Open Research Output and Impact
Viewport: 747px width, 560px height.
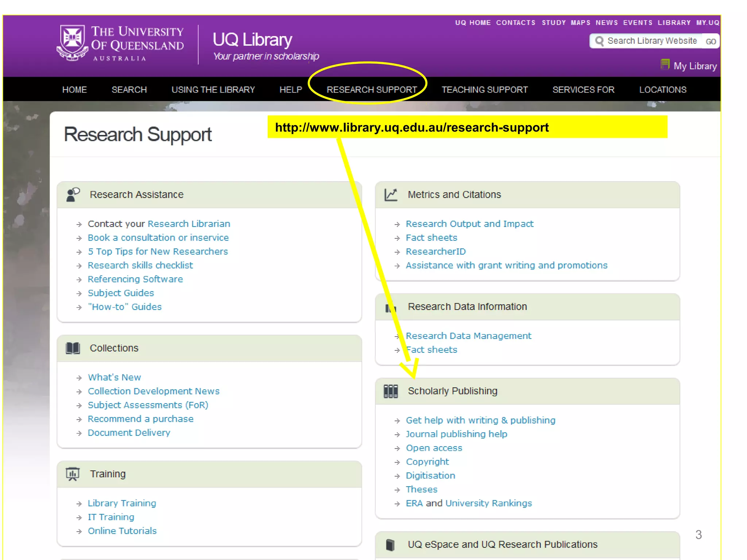(470, 224)
